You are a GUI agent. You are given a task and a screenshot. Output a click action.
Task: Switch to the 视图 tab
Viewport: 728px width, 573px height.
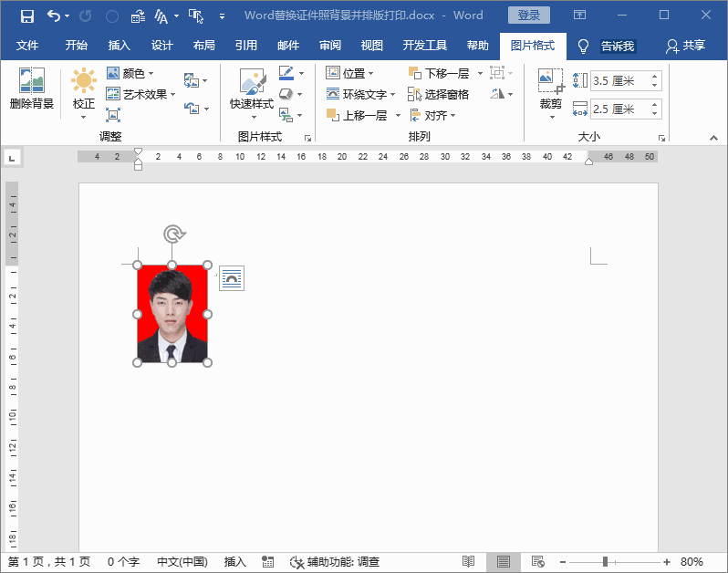pyautogui.click(x=372, y=46)
